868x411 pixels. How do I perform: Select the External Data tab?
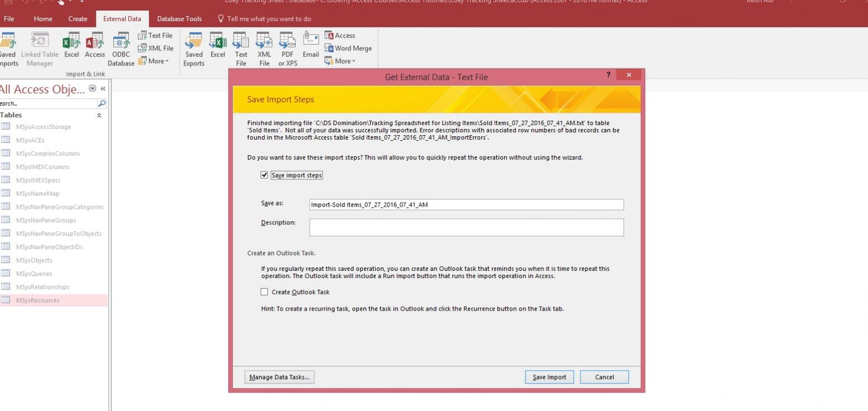(122, 18)
